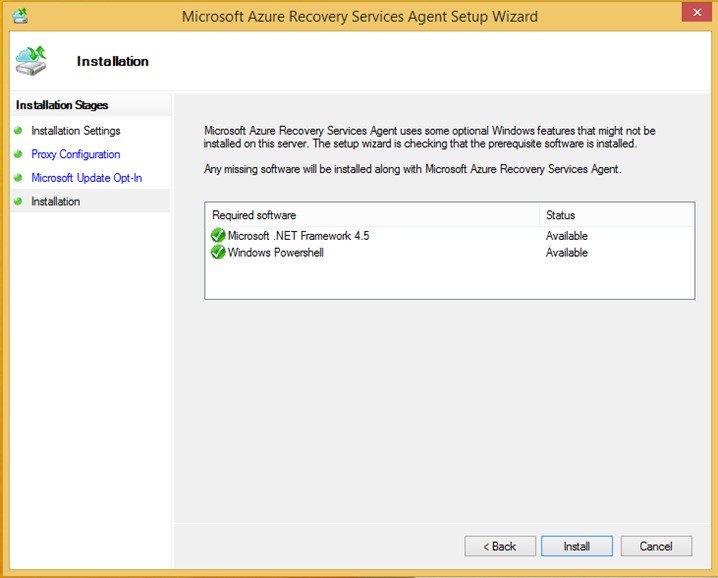Viewport: 718px width, 578px height.
Task: Click Available status for .NET Framework
Action: (x=567, y=236)
